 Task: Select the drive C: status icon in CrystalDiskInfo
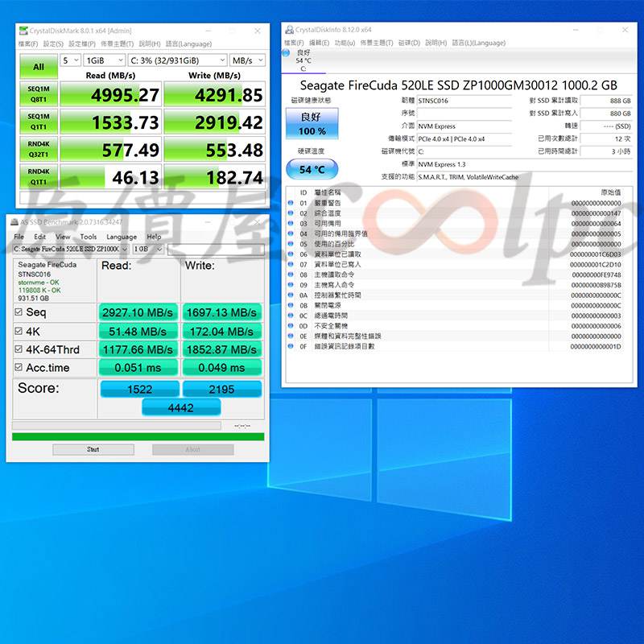tap(287, 52)
